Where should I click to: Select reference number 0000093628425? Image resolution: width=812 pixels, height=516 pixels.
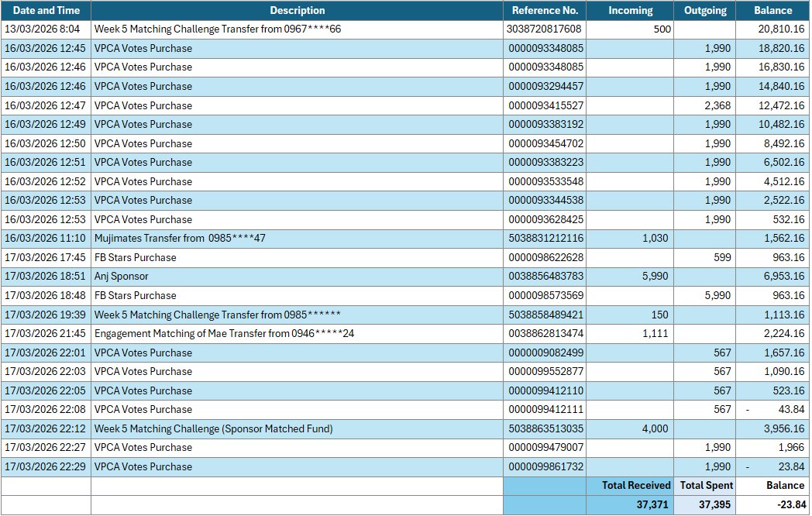[545, 219]
